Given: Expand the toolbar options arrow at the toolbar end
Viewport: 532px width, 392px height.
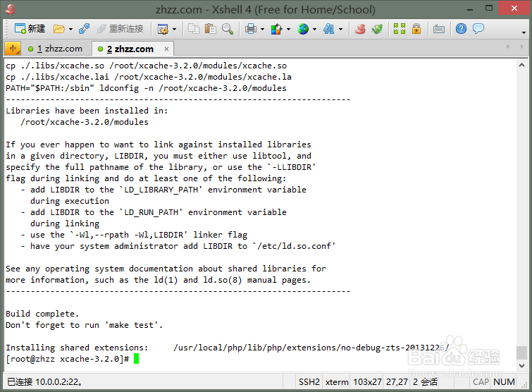Looking at the screenshot, I should point(524,32).
